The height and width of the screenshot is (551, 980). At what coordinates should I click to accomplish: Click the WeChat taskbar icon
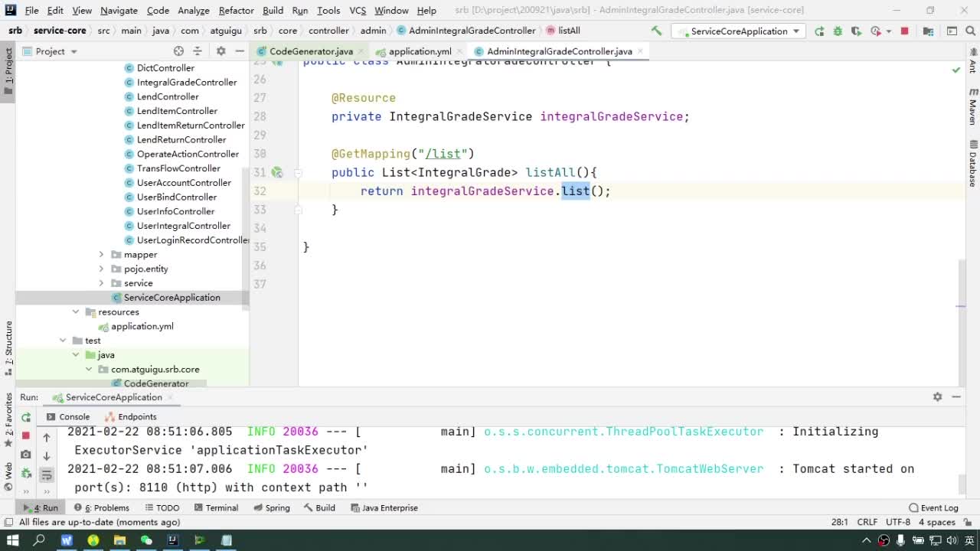point(146,540)
